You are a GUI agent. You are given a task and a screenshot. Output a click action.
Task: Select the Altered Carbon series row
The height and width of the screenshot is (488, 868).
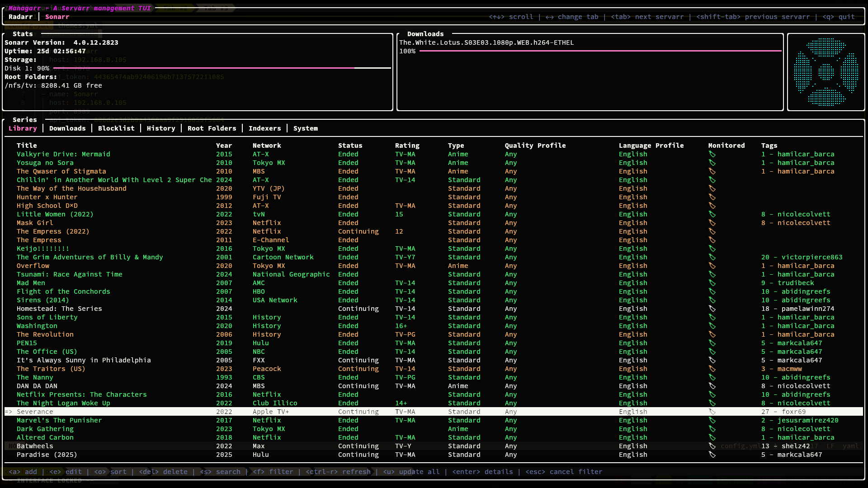click(45, 437)
